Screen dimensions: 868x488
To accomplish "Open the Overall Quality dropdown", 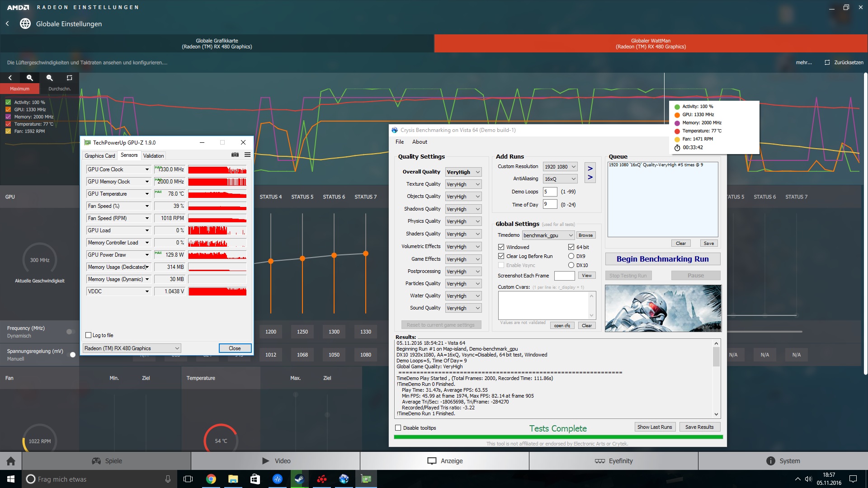I will [x=463, y=172].
